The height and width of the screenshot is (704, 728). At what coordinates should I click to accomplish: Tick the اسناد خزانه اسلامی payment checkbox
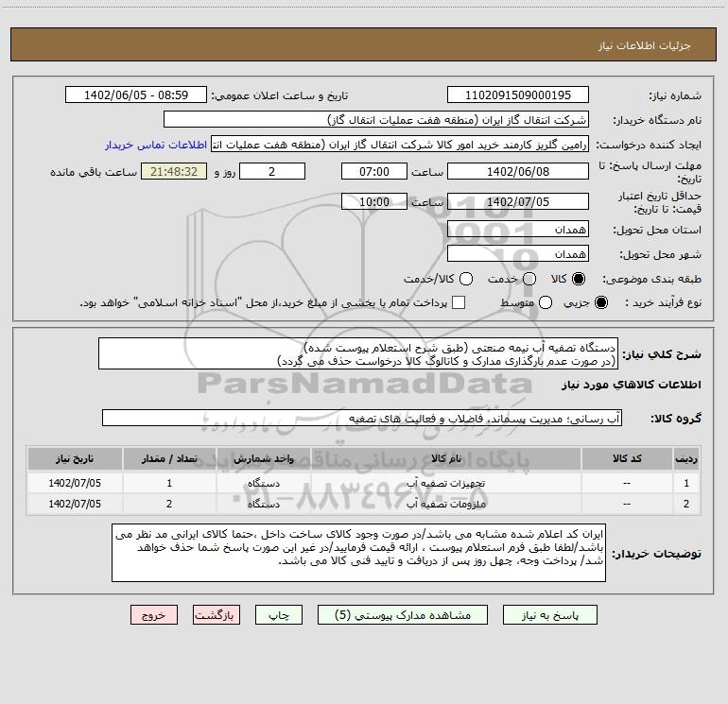[459, 302]
